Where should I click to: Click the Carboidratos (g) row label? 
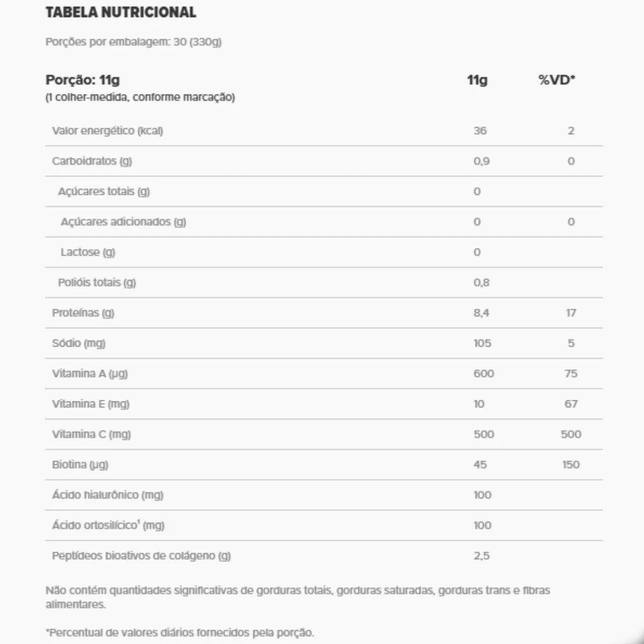tap(92, 161)
